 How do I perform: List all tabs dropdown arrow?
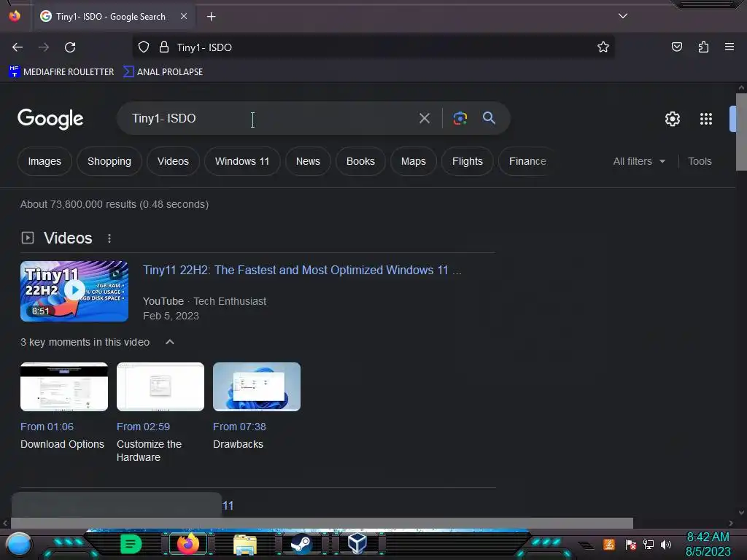623,16
